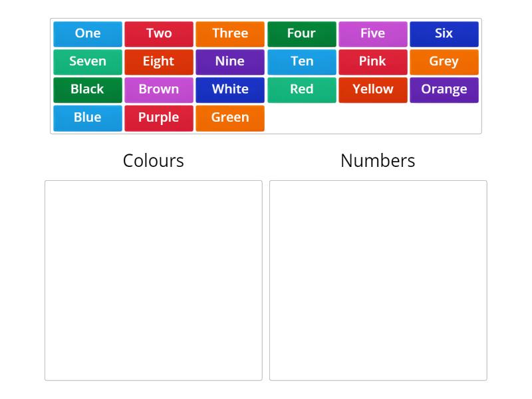Image resolution: width=532 pixels, height=399 pixels.
Task: Click the "Six" tile
Action: point(444,33)
